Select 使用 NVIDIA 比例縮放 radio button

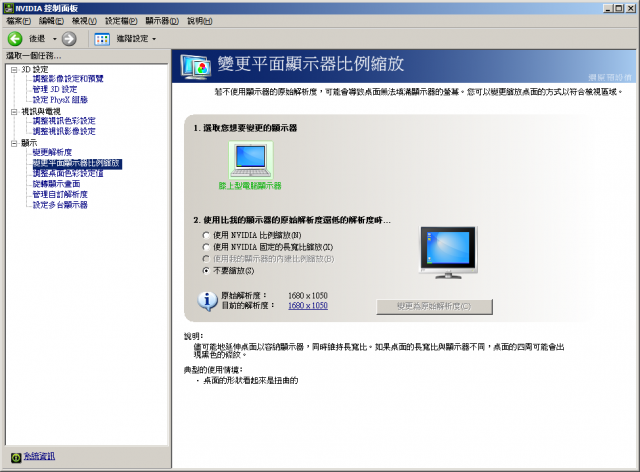[206, 235]
